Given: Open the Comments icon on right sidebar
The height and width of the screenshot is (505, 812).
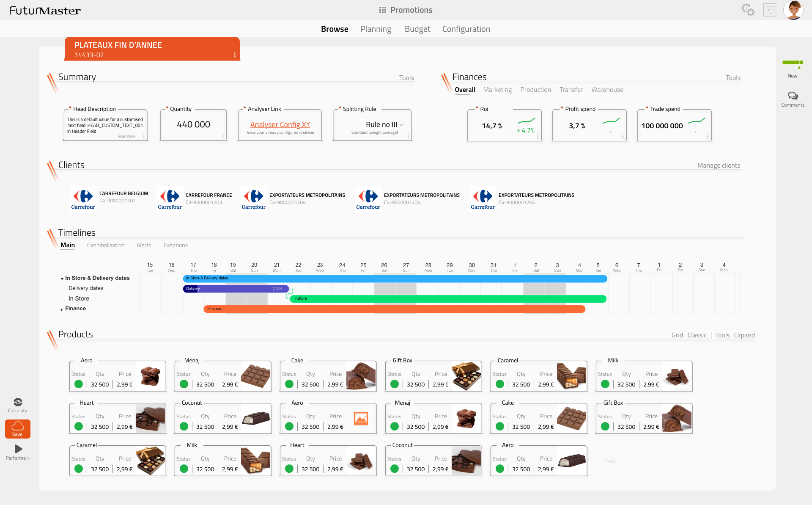Looking at the screenshot, I should [x=793, y=95].
